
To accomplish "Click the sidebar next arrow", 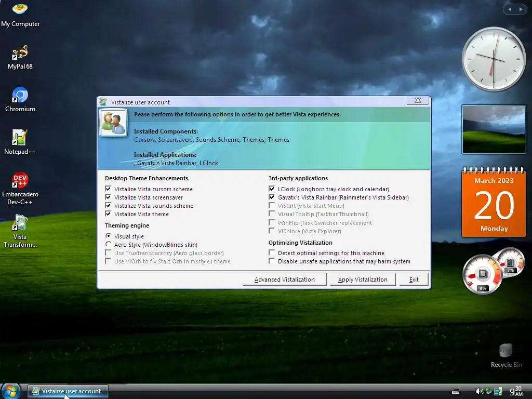I will click(521, 9).
